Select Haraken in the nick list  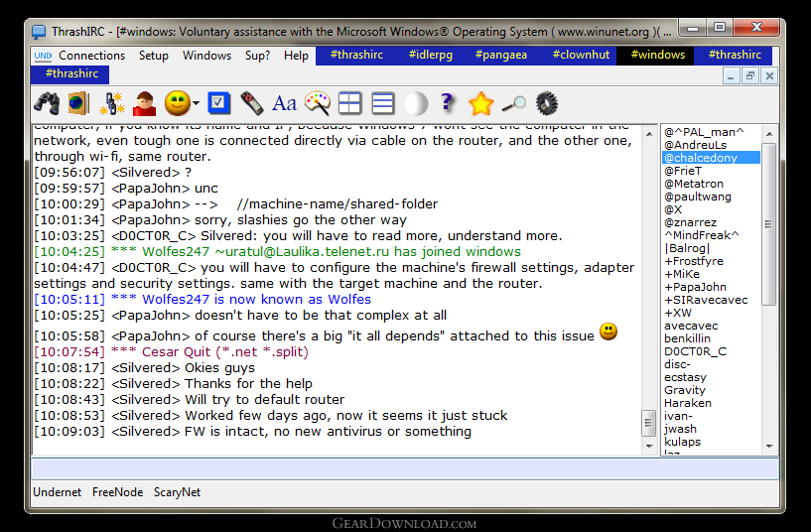point(687,403)
